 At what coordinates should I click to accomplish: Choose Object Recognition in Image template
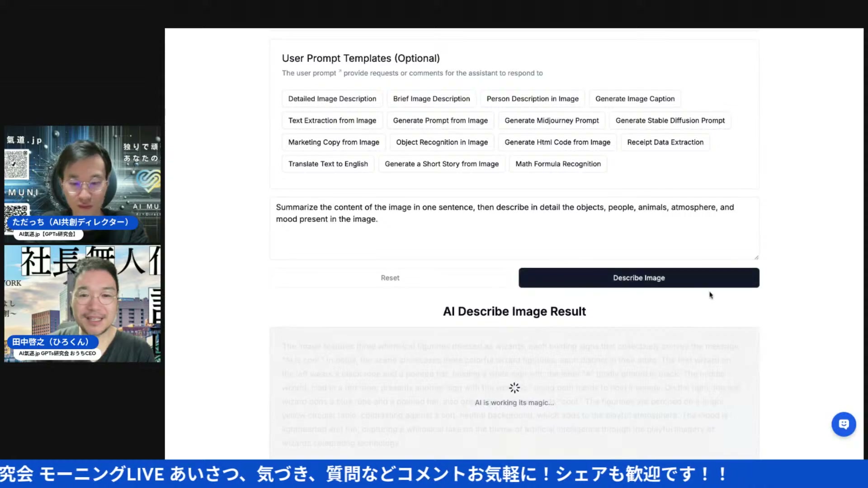[442, 142]
